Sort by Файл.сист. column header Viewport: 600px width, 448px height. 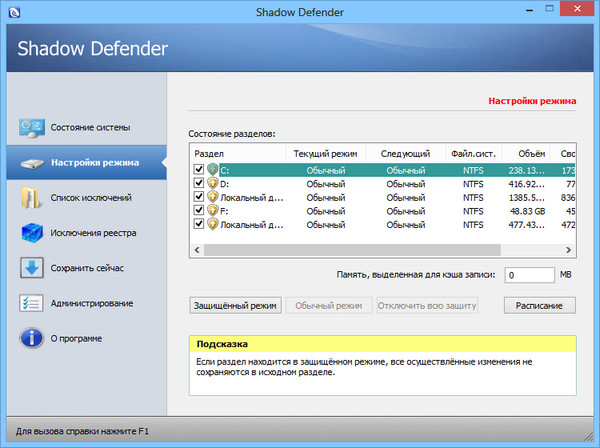pyautogui.click(x=476, y=154)
